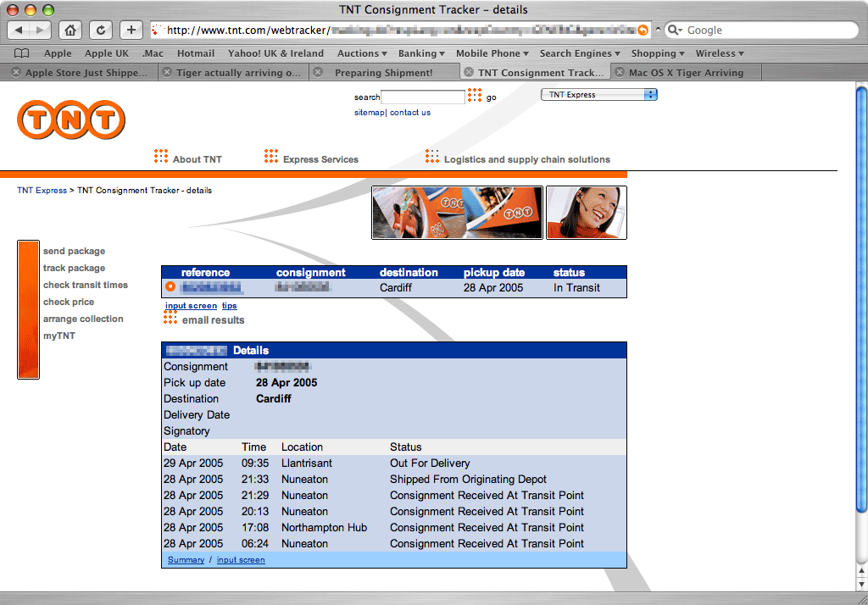The height and width of the screenshot is (605, 868).
Task: Expand the Auctions bookmarks menu
Action: click(362, 53)
